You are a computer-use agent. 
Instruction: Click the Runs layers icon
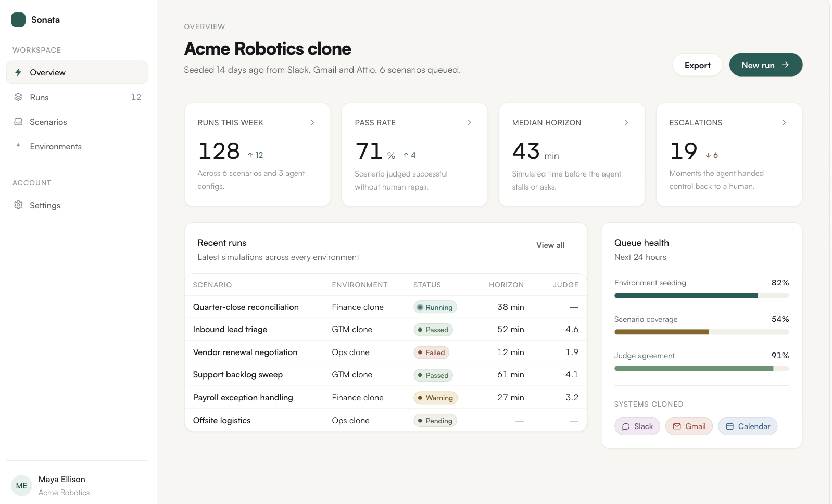pyautogui.click(x=18, y=97)
